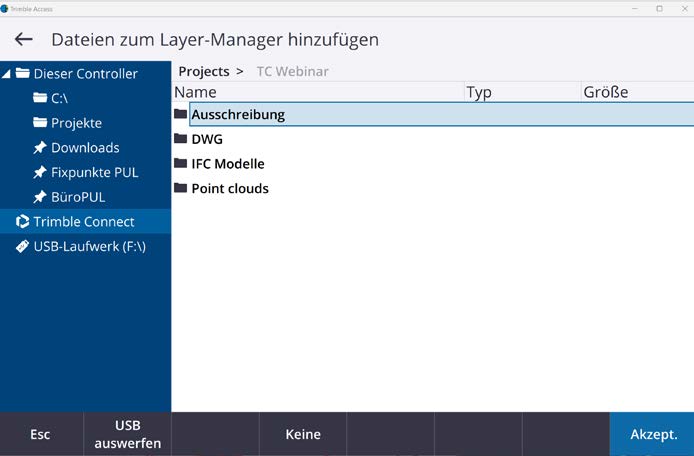
Task: Click USB auswerfen button
Action: click(127, 434)
